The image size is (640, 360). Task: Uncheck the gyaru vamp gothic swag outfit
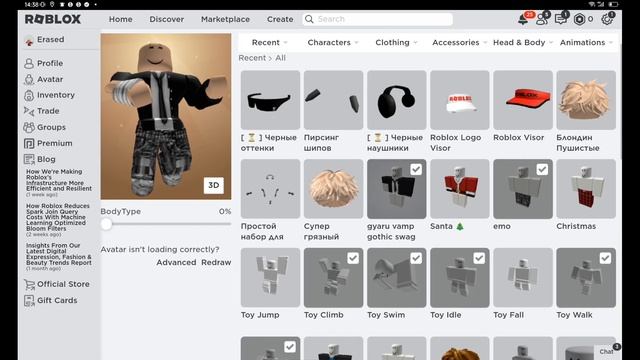(416, 169)
